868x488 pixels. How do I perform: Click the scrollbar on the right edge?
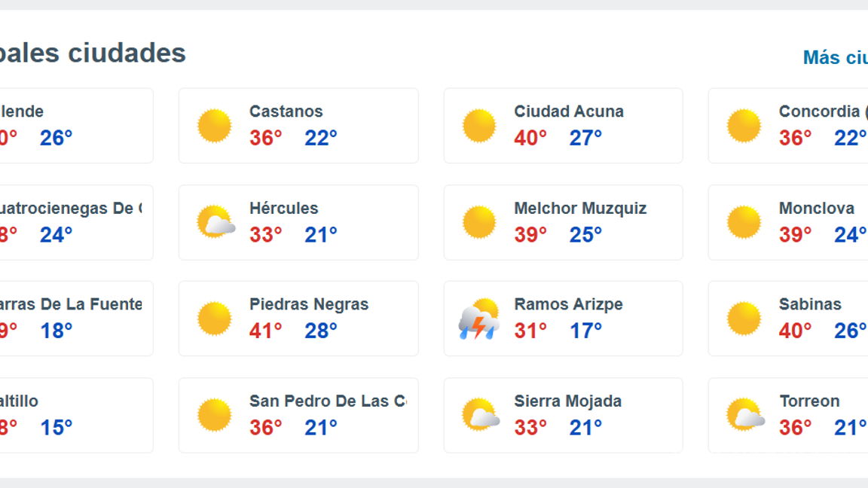pos(865,244)
